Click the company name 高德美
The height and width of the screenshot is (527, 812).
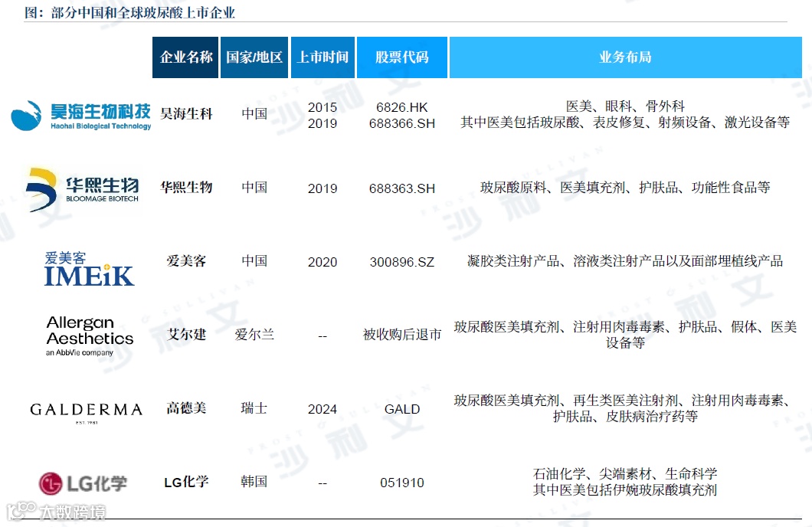point(186,408)
